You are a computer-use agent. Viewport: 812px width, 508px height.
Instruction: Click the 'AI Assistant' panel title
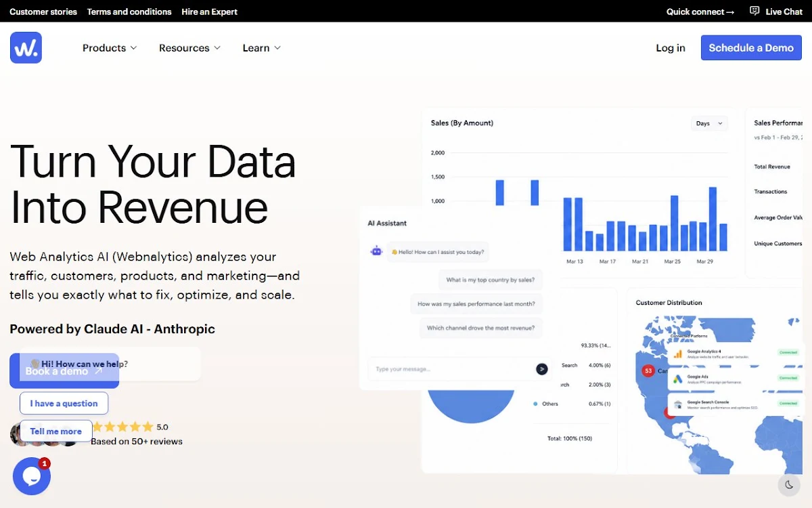pos(387,223)
